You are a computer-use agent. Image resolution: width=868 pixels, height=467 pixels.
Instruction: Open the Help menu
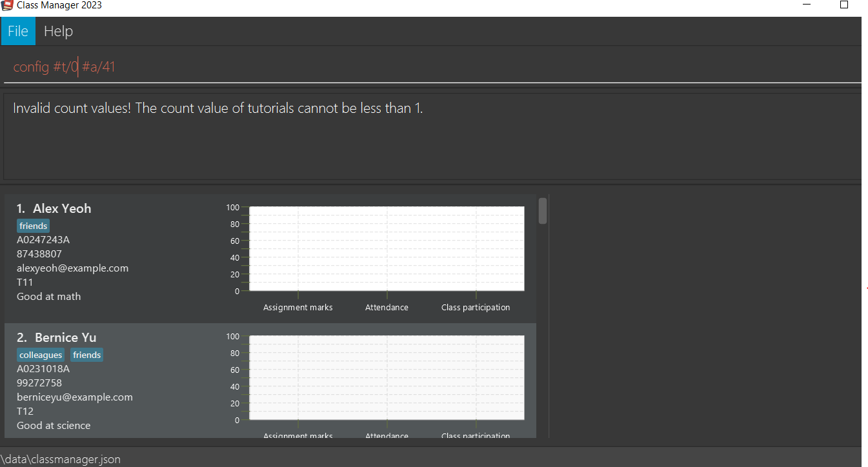click(x=58, y=31)
